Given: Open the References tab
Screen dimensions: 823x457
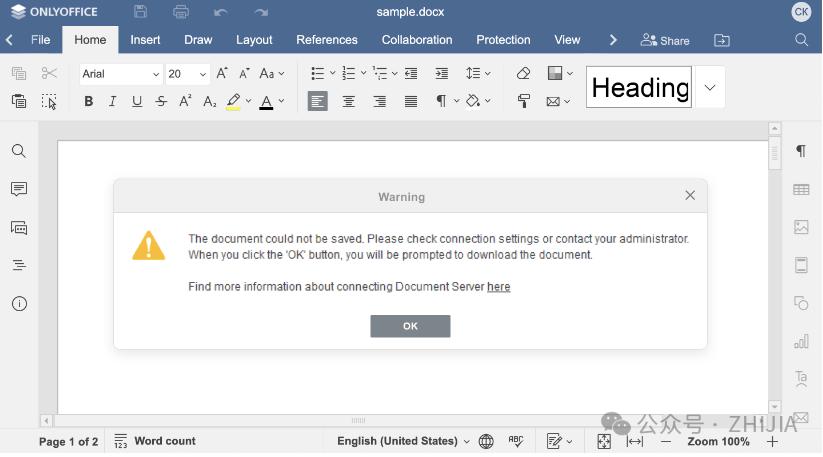Looking at the screenshot, I should click(327, 40).
